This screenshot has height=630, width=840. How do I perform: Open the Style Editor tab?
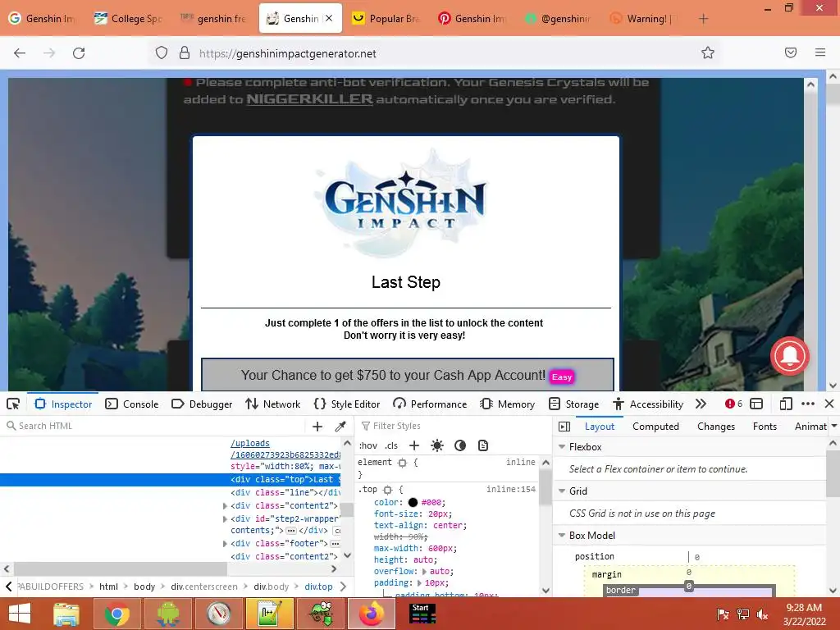(x=347, y=404)
